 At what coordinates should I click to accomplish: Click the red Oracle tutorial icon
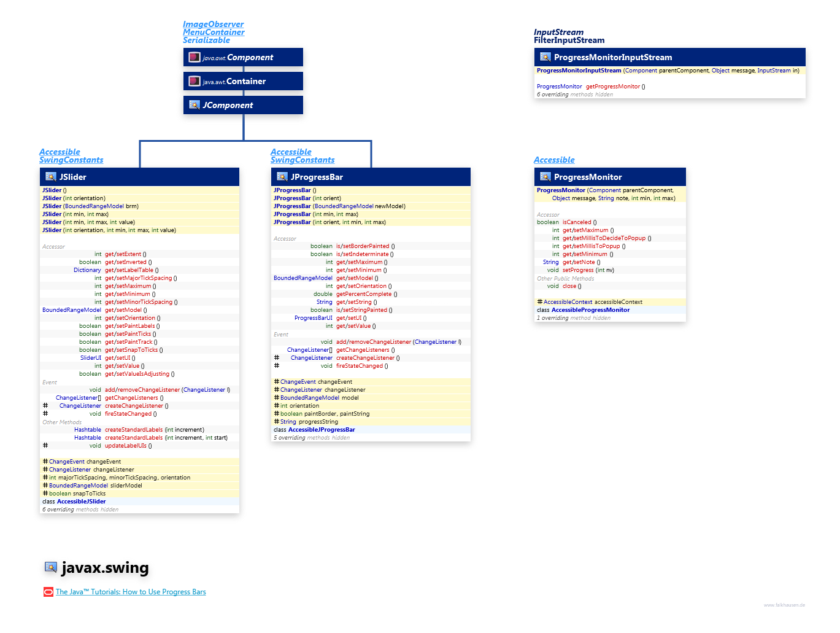(48, 592)
